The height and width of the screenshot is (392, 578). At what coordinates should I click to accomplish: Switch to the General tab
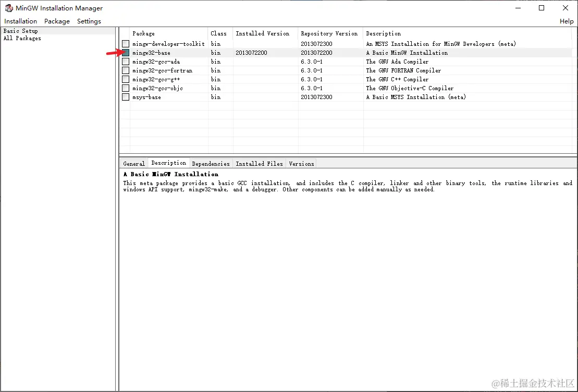[x=134, y=163]
